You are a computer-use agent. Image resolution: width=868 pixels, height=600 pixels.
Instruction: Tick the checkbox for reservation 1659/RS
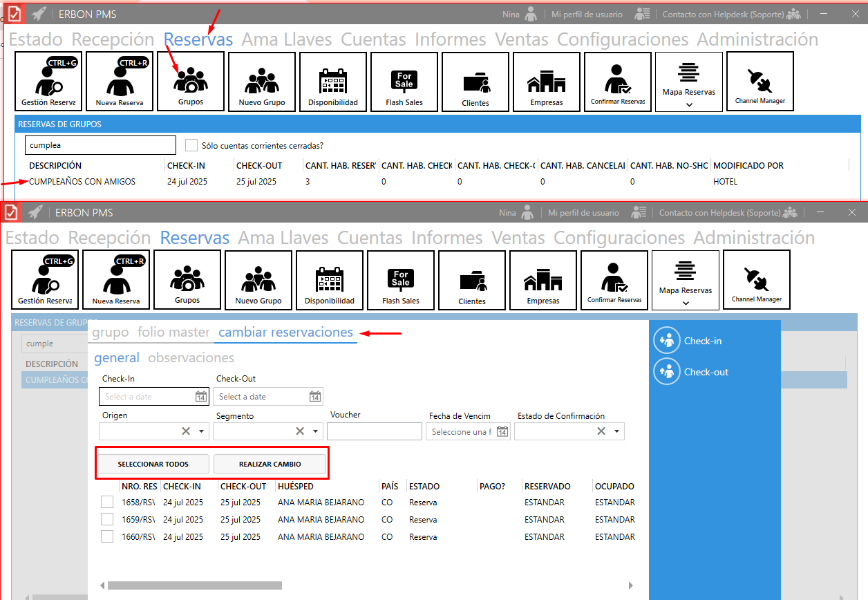(x=107, y=519)
